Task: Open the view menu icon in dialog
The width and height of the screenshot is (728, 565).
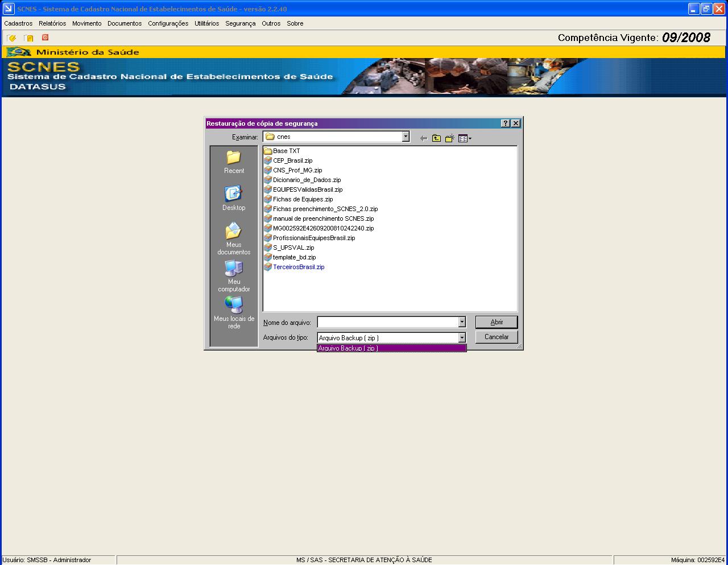Action: click(x=464, y=138)
